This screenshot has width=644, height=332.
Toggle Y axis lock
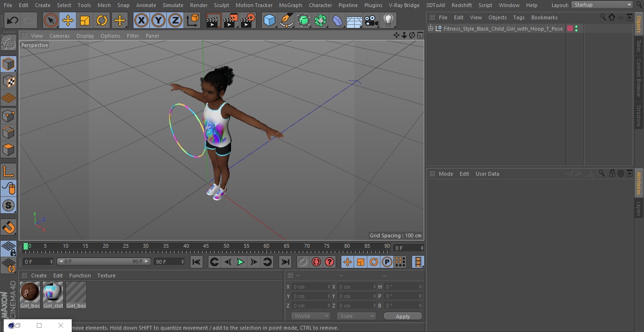158,20
